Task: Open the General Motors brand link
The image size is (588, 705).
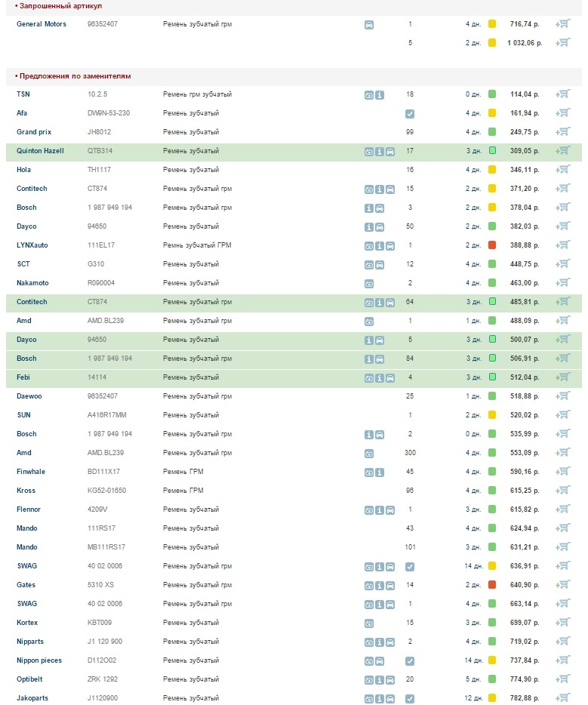Action: point(42,24)
